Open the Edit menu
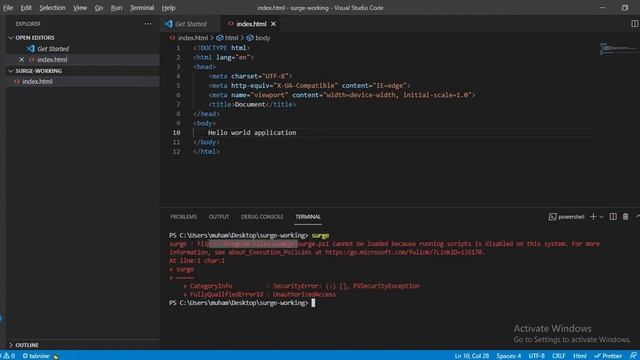The width and height of the screenshot is (640, 360). [x=26, y=8]
